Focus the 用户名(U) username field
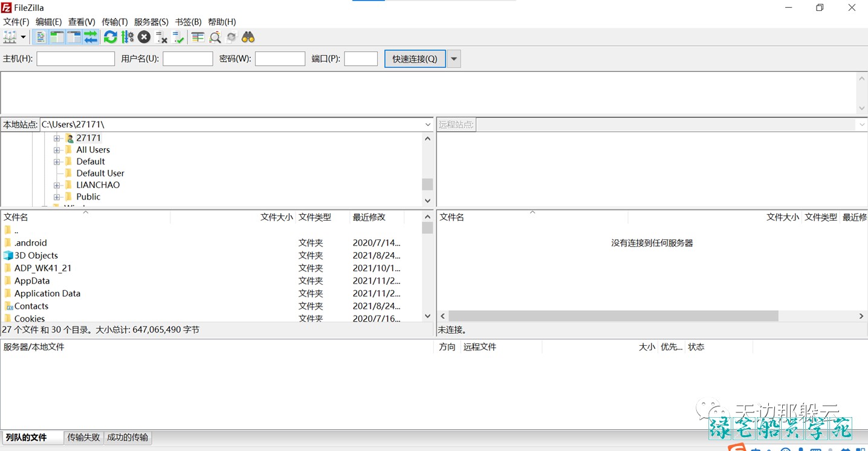This screenshot has height=451, width=868. pos(188,59)
